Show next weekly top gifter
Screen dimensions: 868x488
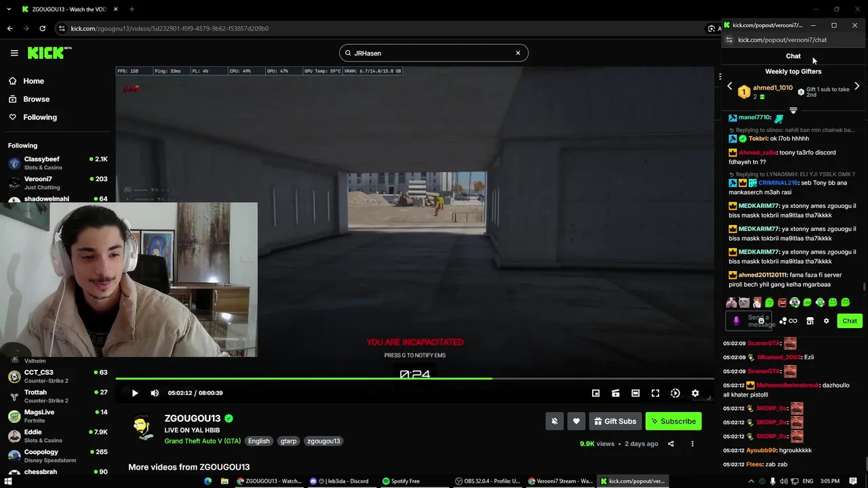pyautogui.click(x=856, y=86)
